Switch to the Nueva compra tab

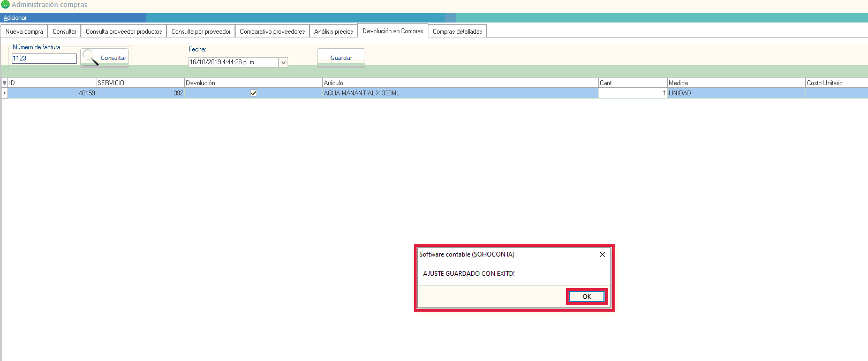click(24, 32)
